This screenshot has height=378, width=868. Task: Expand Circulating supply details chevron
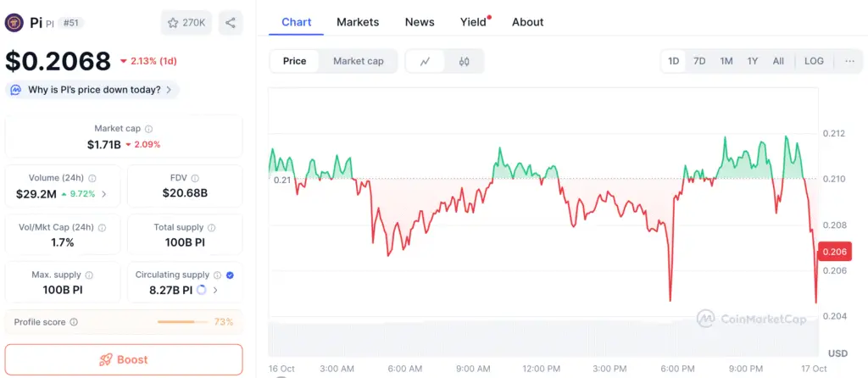(214, 290)
